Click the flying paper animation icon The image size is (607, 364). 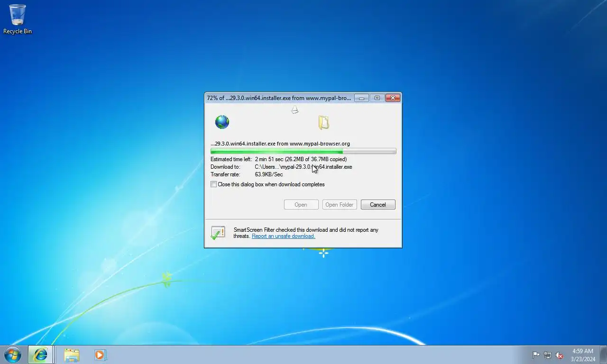click(294, 110)
